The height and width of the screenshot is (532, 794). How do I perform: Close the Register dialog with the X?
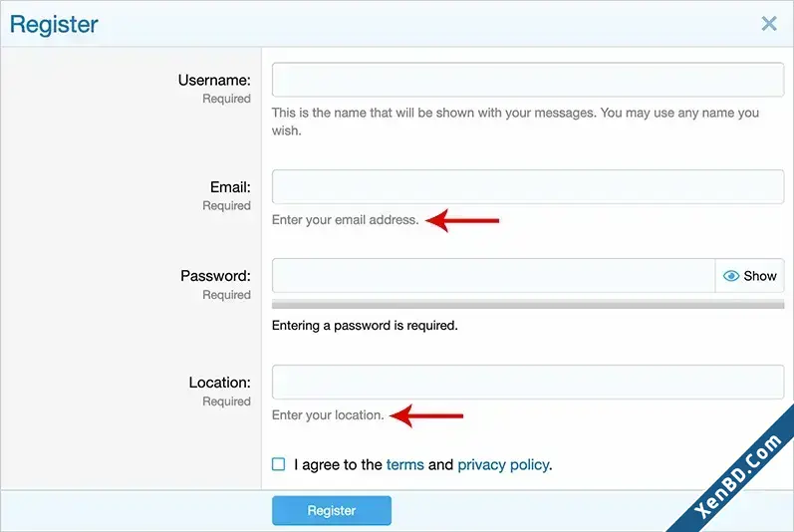[x=769, y=23]
